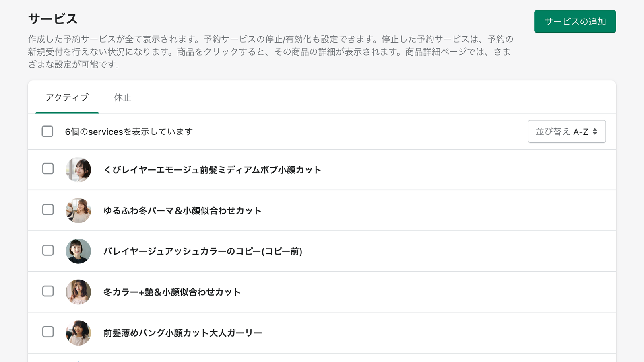The image size is (644, 362).
Task: Switch to the 休止 tab
Action: 122,97
